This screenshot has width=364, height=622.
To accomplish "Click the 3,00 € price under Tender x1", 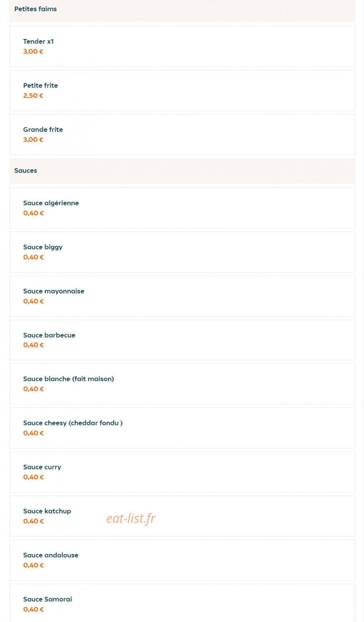I will pos(33,51).
